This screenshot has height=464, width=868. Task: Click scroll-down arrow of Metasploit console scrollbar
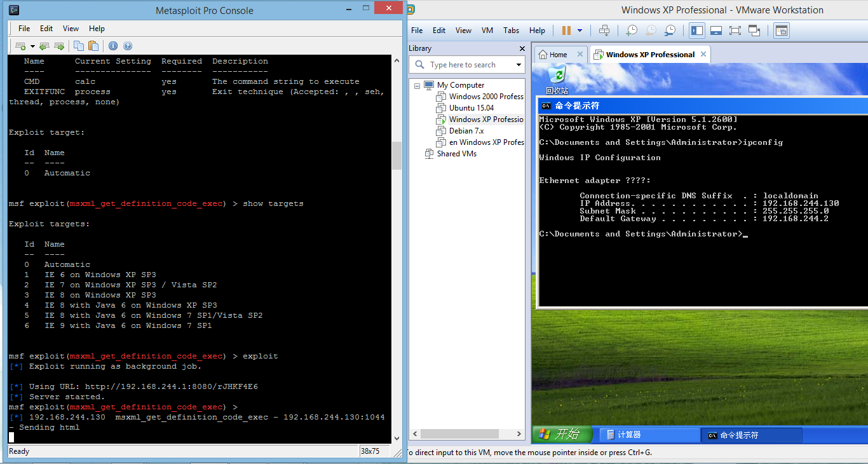click(397, 438)
